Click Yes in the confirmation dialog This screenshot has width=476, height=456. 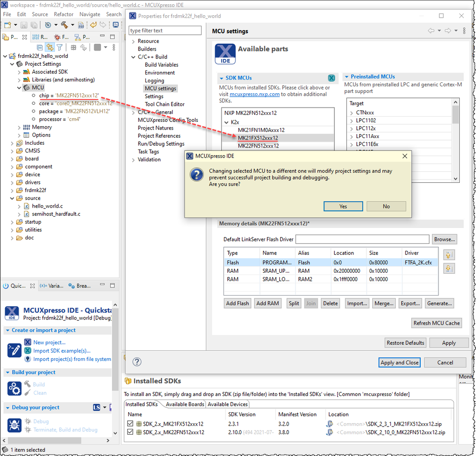coord(343,206)
